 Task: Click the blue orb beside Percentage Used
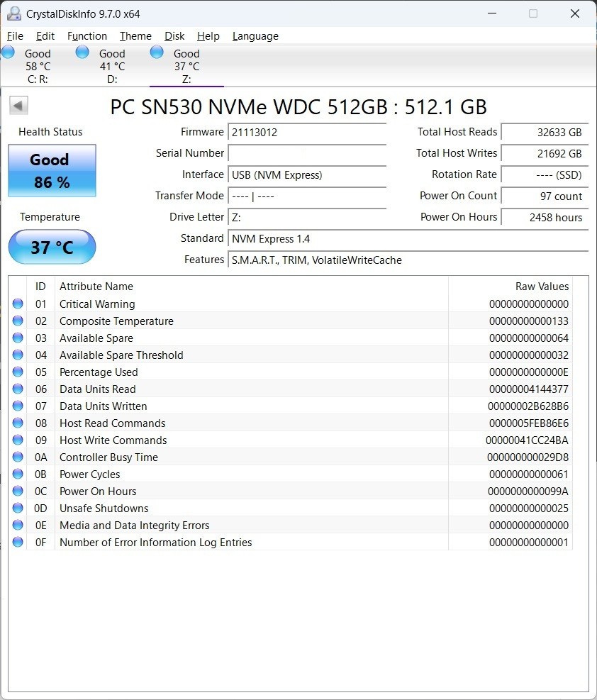click(18, 372)
